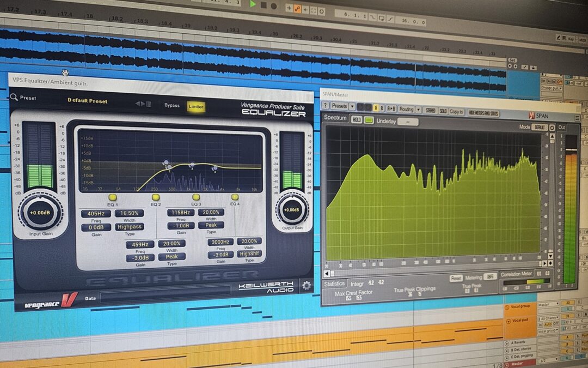Click band node 4 on the EQ curve

pos(215,168)
